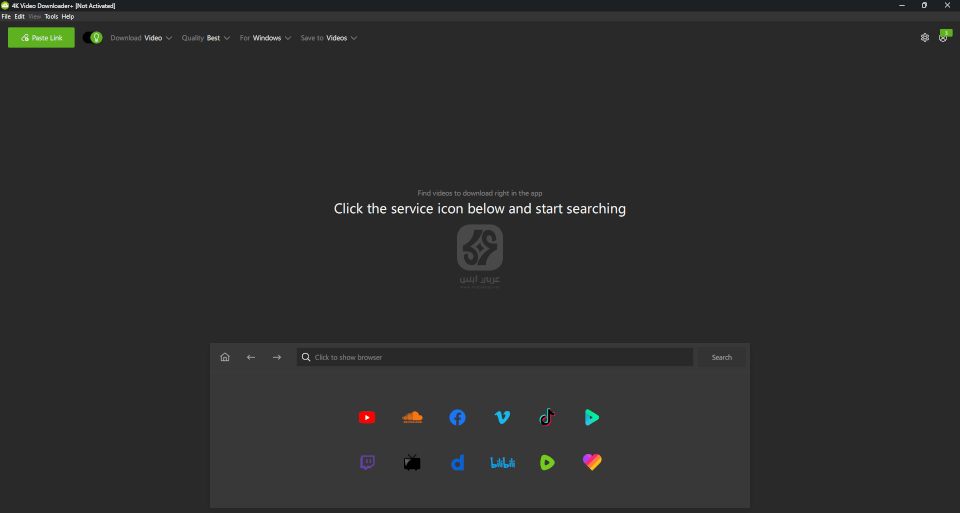Screen dimensions: 960x513
Task: Click the green Paste Link button
Action: point(41,37)
